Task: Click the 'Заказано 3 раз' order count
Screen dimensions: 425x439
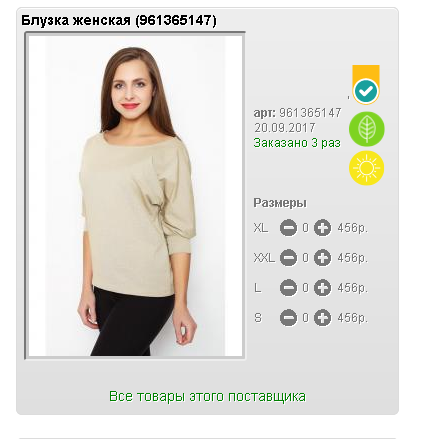Action: click(297, 143)
